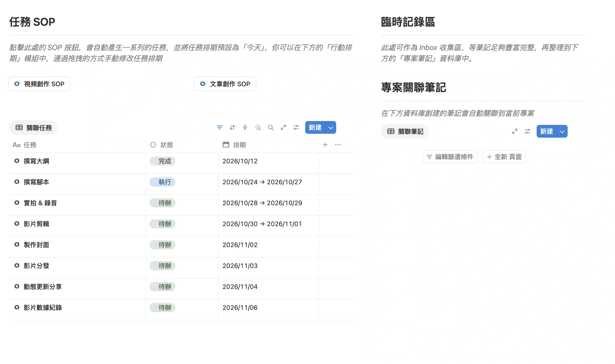Screen dimensions: 615x364
Task: Open the 實拍 & 錄音 task title
Action: 40,203
